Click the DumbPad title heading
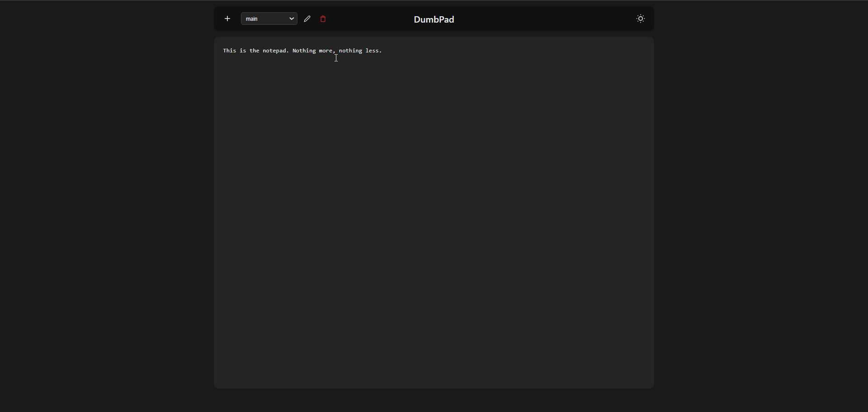Image resolution: width=868 pixels, height=412 pixels. (434, 19)
